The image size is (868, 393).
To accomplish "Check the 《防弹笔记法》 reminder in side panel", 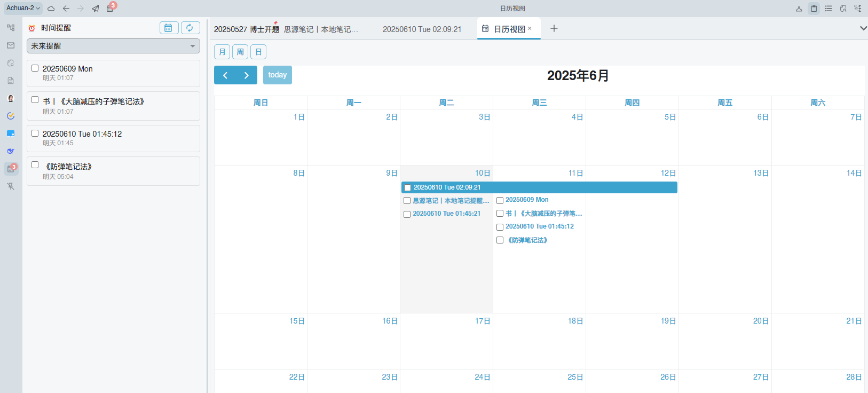I will coord(35,165).
